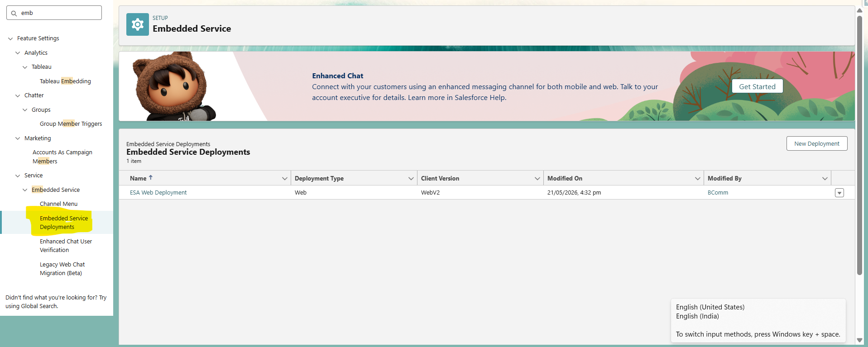Click the Embedded Service setup gear icon
The height and width of the screenshot is (347, 868).
coord(137,24)
